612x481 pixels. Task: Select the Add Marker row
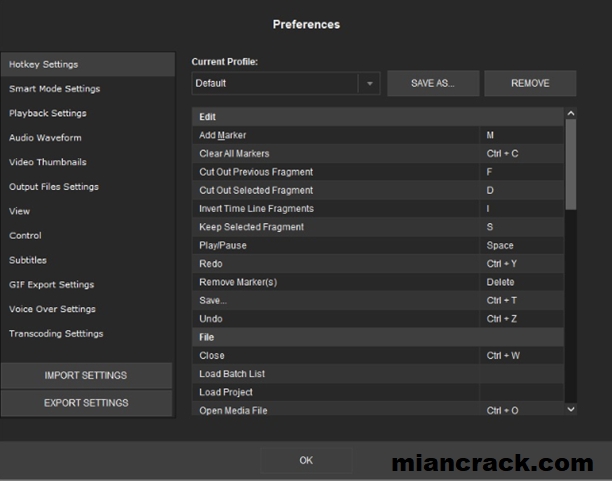[x=378, y=135]
